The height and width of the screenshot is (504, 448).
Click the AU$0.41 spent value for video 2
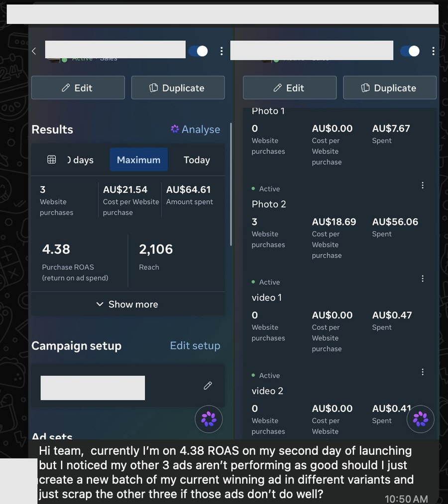pyautogui.click(x=391, y=408)
